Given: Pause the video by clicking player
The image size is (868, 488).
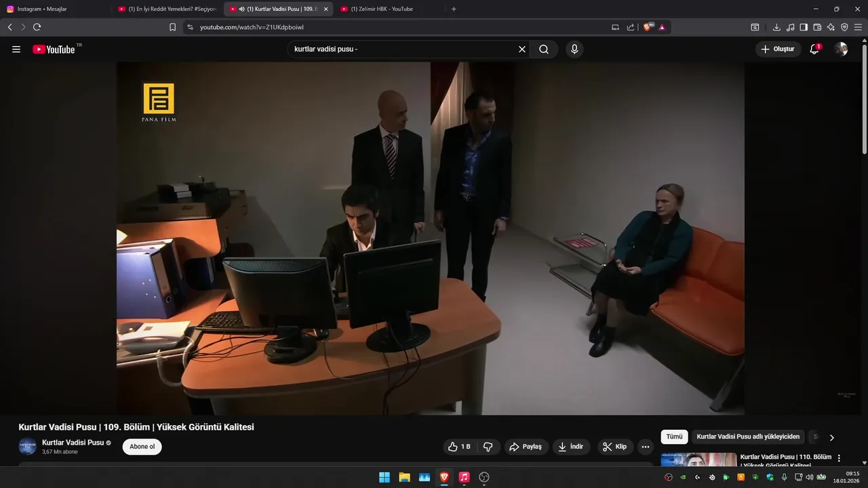Looking at the screenshot, I should click(x=431, y=239).
